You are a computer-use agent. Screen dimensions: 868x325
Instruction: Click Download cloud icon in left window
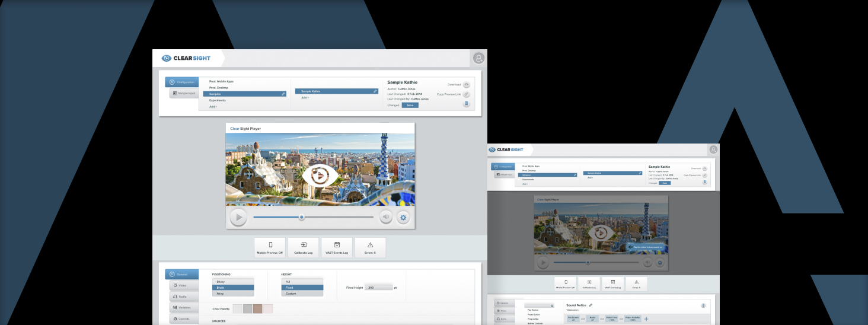[467, 85]
